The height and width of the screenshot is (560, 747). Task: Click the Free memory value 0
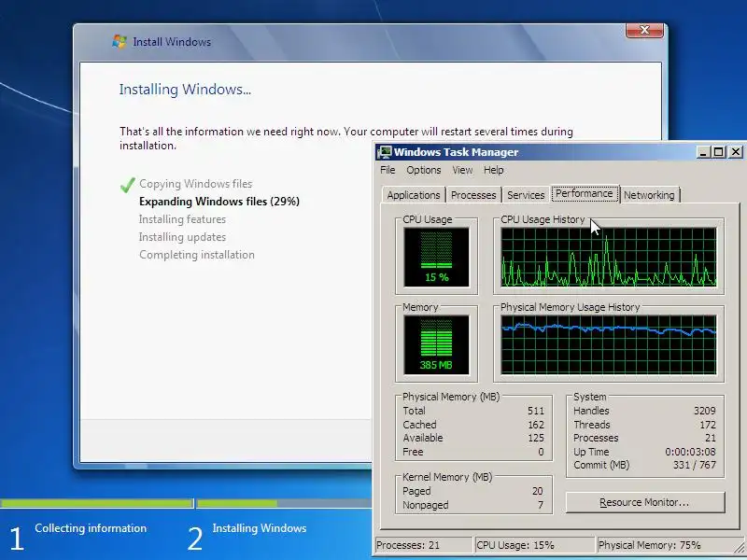point(541,452)
